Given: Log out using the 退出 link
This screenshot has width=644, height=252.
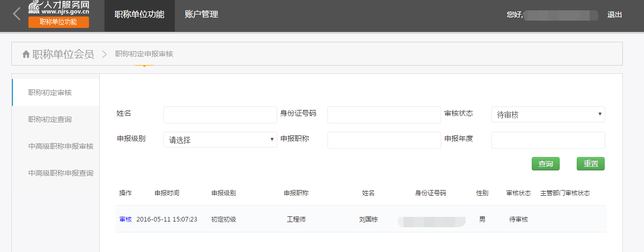Looking at the screenshot, I should 615,14.
